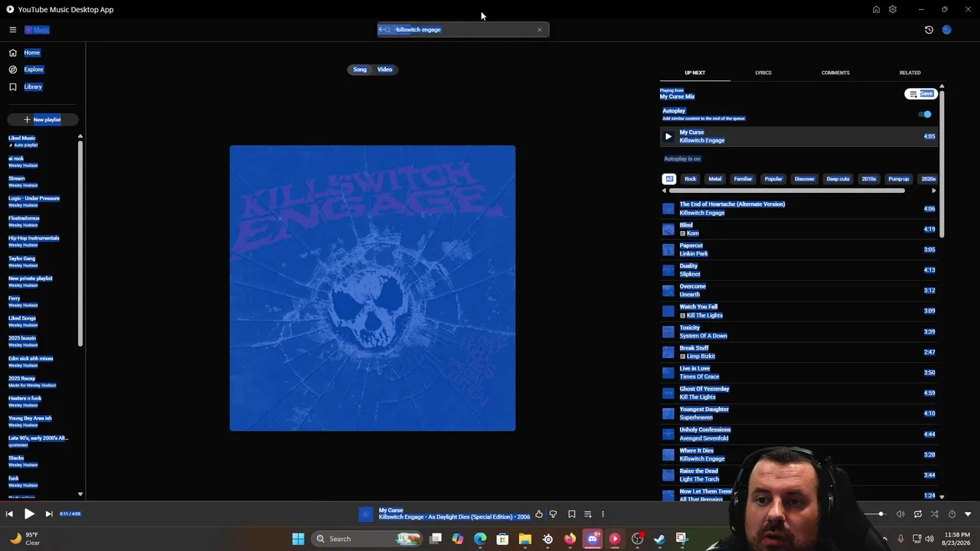This screenshot has height=551, width=980.
Task: Click the filter chips horizontal scrollbar
Action: tap(786, 191)
